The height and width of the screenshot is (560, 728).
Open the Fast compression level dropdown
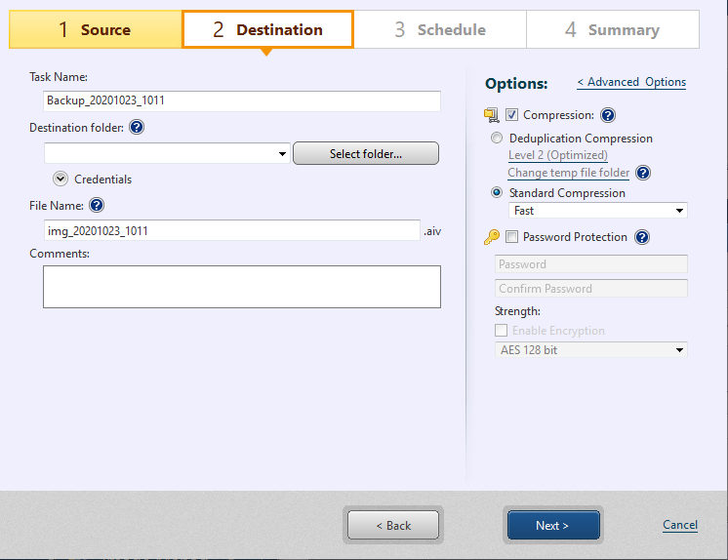point(679,211)
